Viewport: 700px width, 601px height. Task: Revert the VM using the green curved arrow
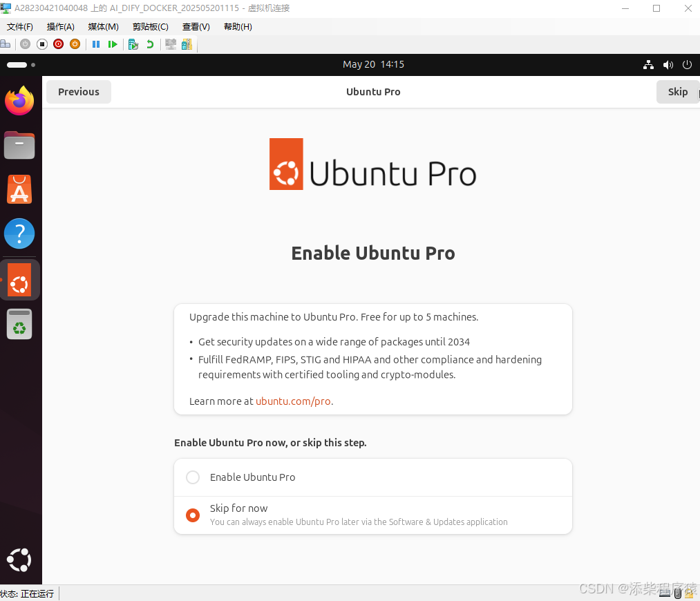[150, 44]
